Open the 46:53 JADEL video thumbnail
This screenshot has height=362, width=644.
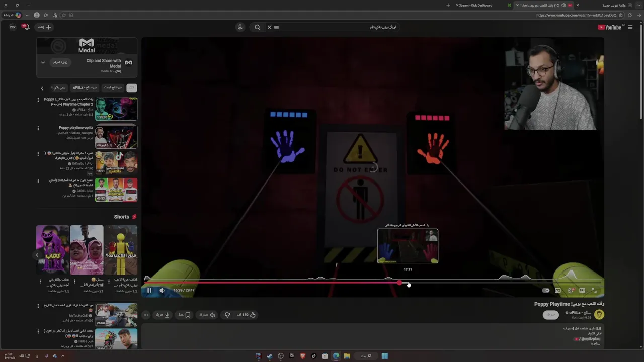pyautogui.click(x=116, y=190)
